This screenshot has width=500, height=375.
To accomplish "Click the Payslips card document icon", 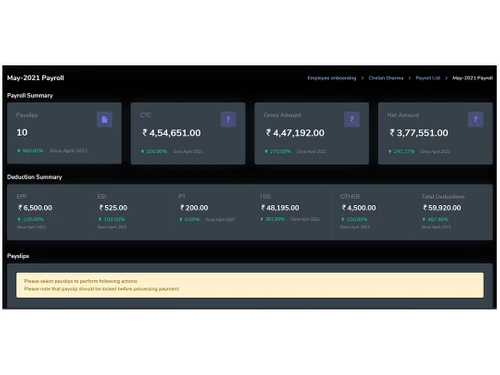I will click(x=104, y=120).
